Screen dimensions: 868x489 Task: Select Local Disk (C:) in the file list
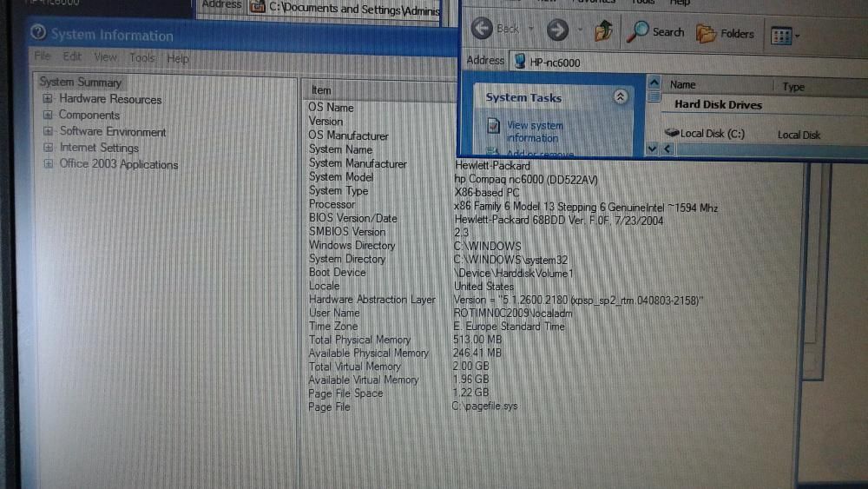coord(712,134)
